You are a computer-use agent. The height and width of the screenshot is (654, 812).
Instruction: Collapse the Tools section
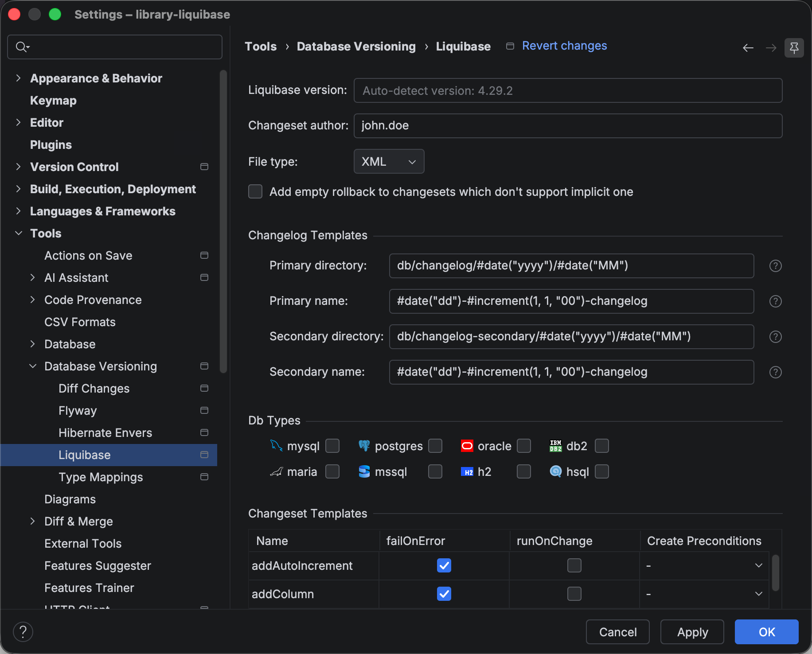pos(18,233)
